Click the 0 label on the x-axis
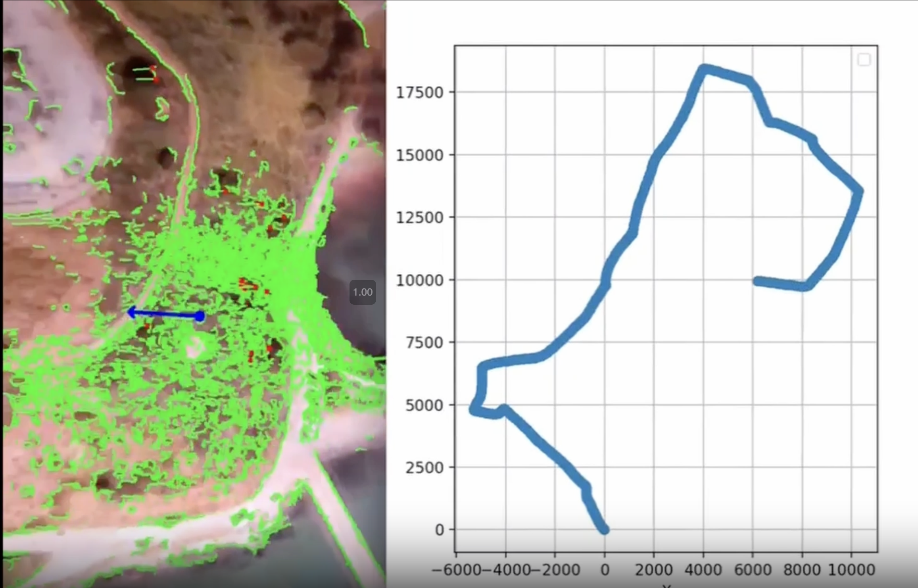 [605, 570]
